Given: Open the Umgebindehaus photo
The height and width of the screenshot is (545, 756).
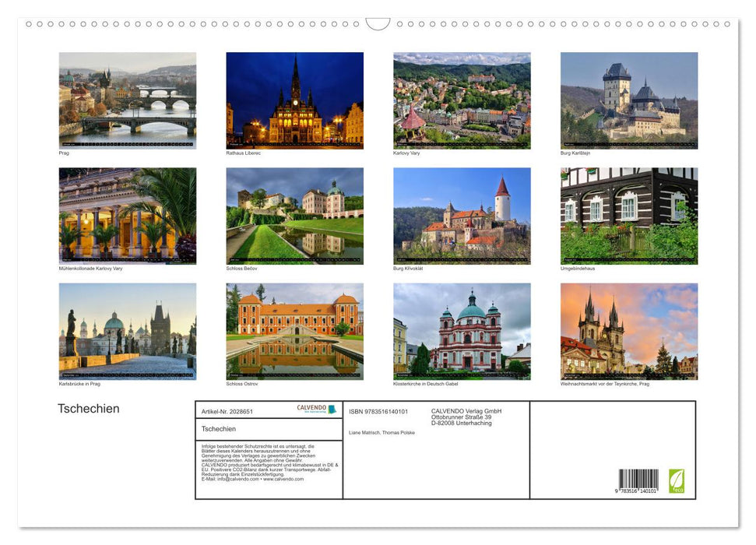Looking at the screenshot, I should [630, 215].
